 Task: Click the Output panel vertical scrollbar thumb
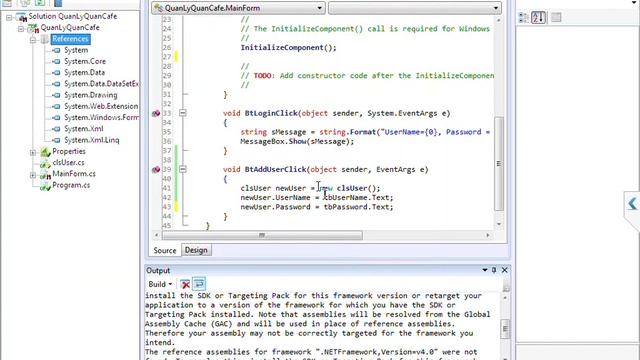click(x=506, y=329)
